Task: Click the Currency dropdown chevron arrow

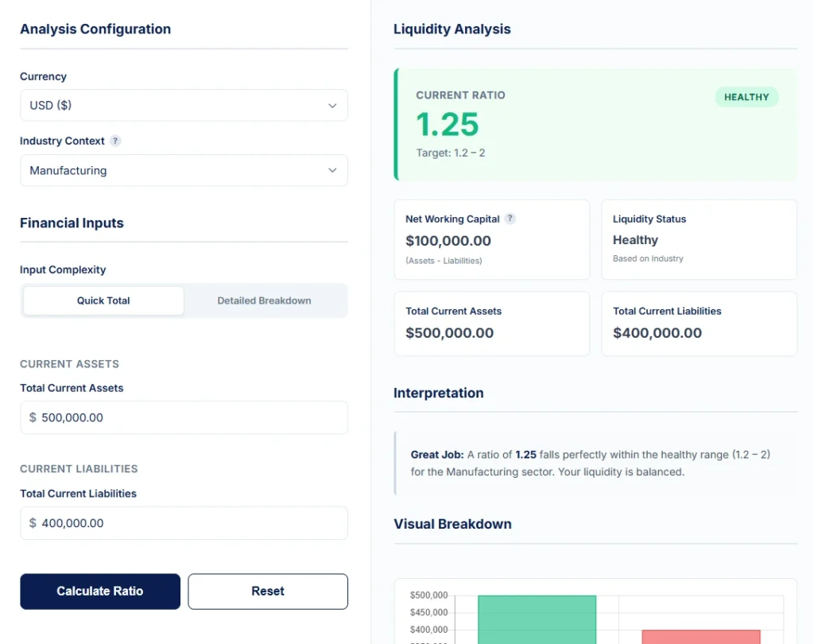Action: coord(334,105)
